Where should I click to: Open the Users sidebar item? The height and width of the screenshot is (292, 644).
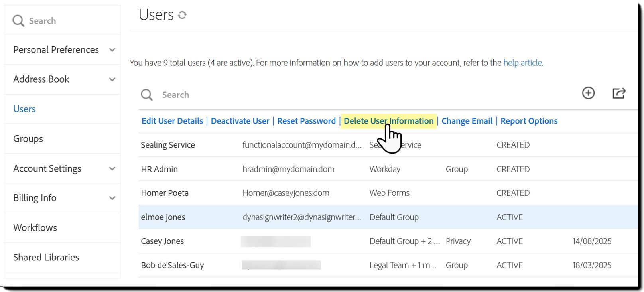point(24,109)
